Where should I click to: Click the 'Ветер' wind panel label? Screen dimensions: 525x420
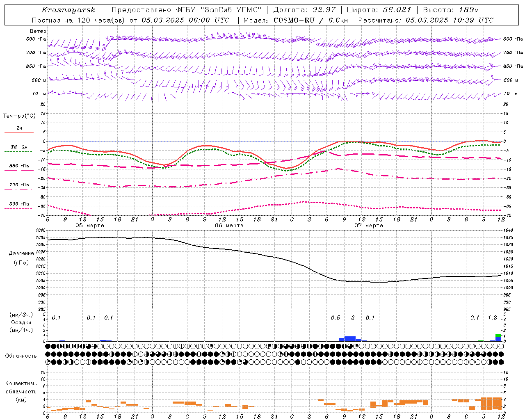tap(38, 31)
